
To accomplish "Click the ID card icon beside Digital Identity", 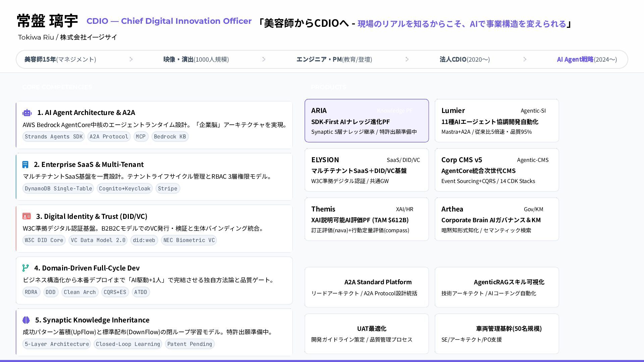I will pos(26,217).
